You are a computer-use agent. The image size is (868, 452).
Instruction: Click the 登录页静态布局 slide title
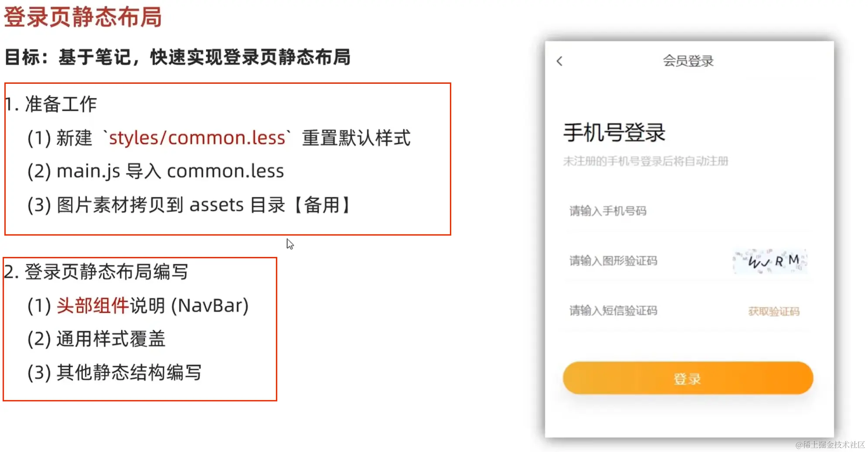point(84,18)
